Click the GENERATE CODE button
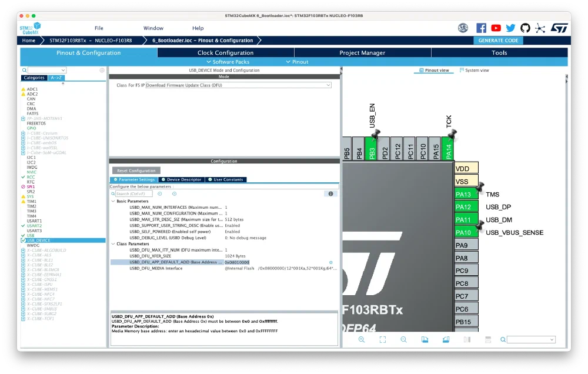 click(x=498, y=41)
